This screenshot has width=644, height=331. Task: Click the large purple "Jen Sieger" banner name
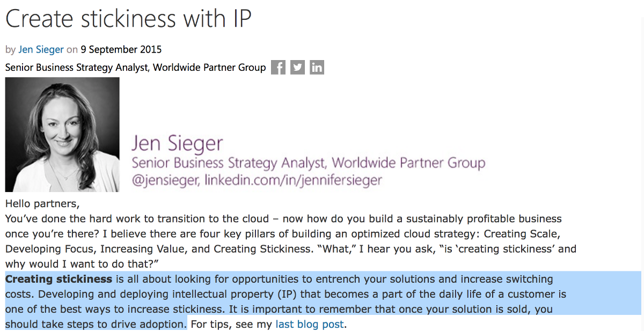tap(177, 144)
